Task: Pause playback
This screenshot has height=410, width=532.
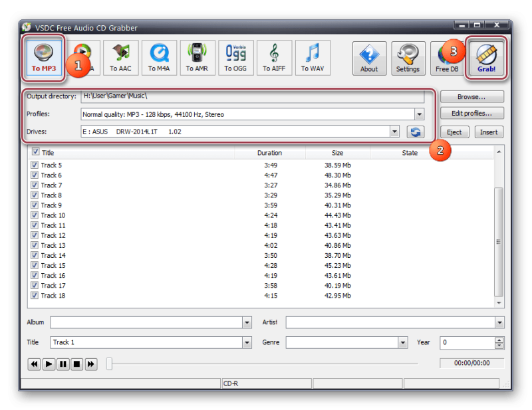Action: click(63, 364)
